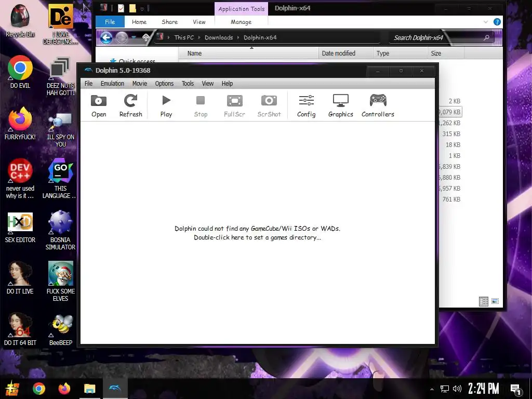Switch to Explorer's View ribbon tab
Screen dimensions: 532x399
[x=199, y=22]
